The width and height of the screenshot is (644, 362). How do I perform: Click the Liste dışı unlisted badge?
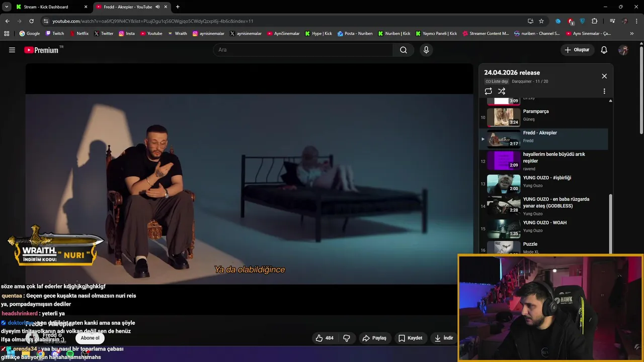point(497,81)
